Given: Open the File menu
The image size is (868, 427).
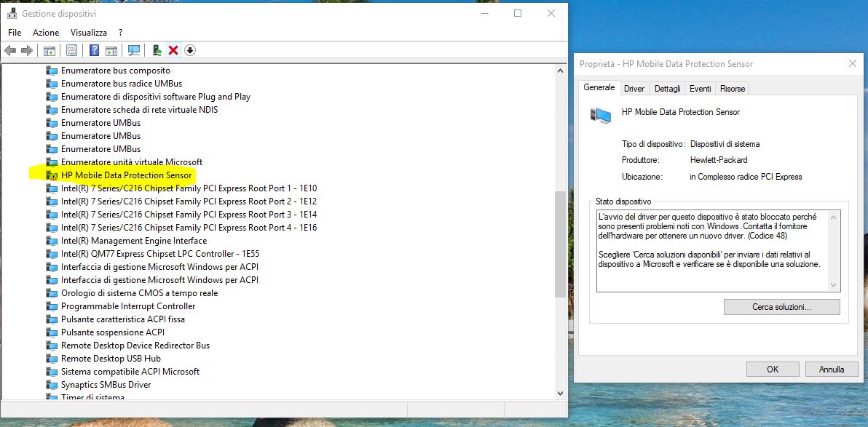Looking at the screenshot, I should pos(15,33).
